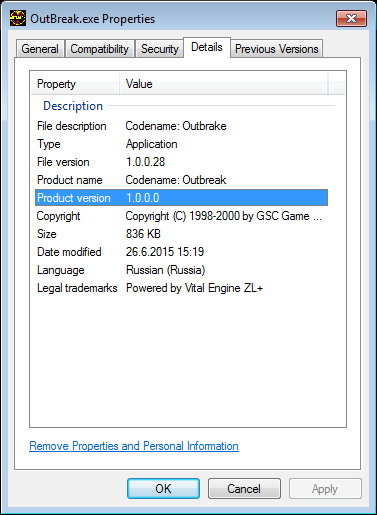
Task: Click the Value column header
Action: click(x=224, y=84)
